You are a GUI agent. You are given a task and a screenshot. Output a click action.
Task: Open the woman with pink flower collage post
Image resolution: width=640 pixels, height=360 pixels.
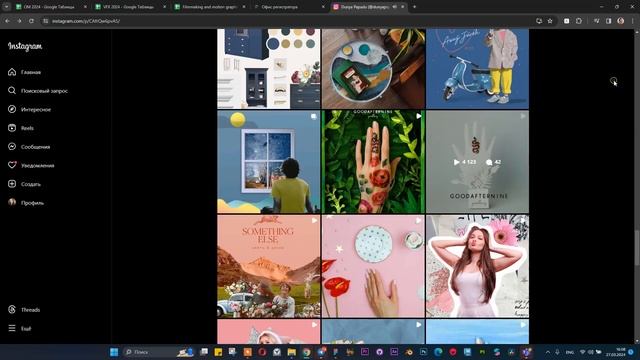coord(478,266)
